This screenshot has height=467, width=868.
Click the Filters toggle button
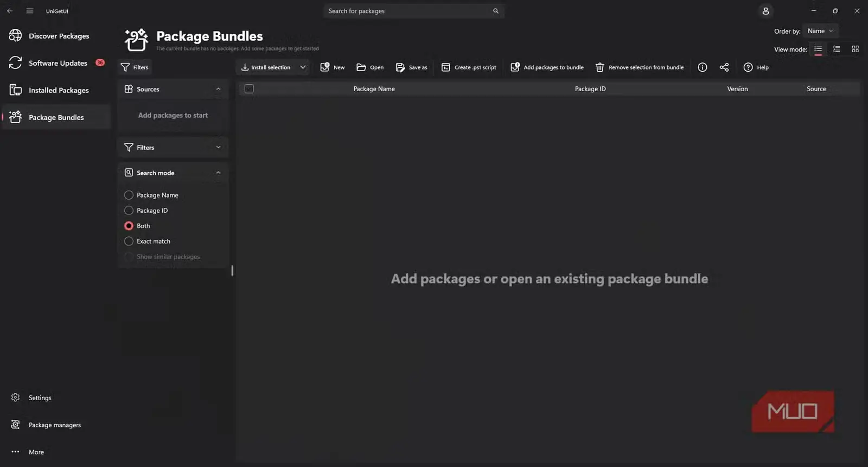135,67
